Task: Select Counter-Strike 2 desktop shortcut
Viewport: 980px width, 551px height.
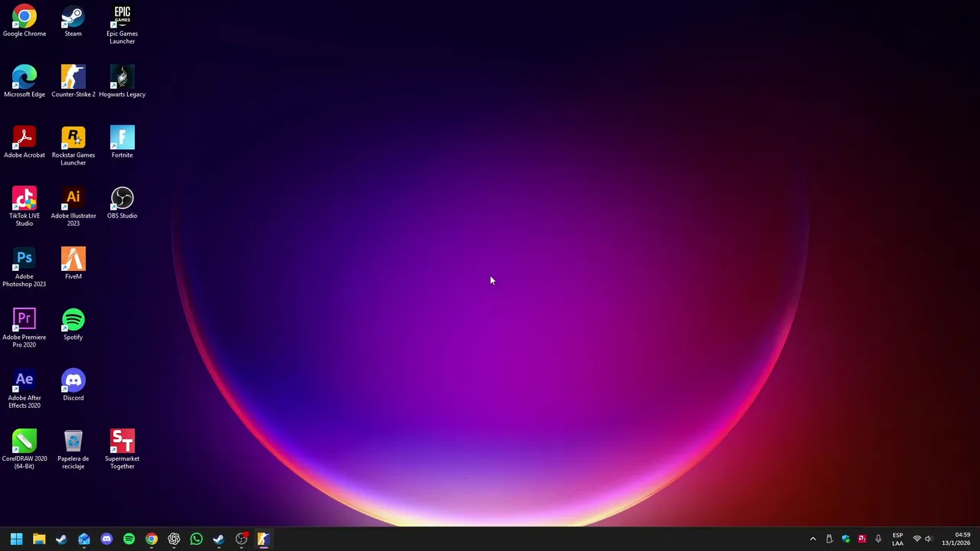Action: (x=73, y=82)
